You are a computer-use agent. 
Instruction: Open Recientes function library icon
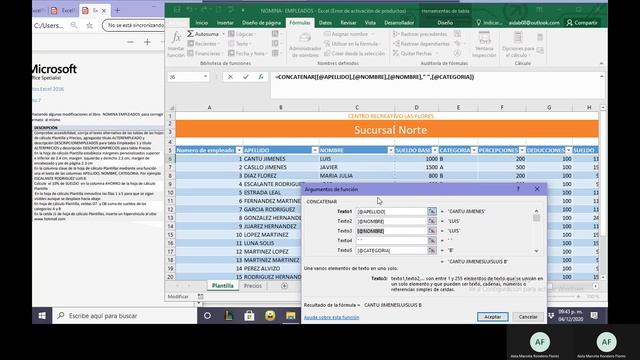pos(191,43)
